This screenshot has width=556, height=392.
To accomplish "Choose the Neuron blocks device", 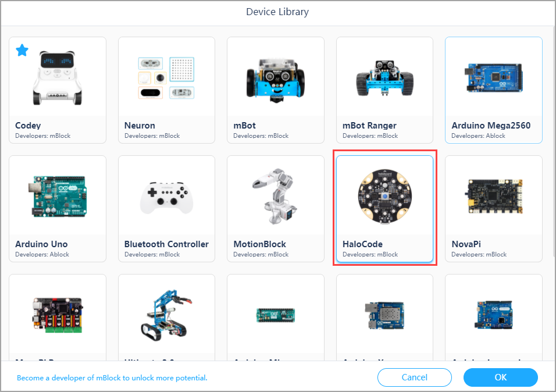I will click(x=167, y=90).
